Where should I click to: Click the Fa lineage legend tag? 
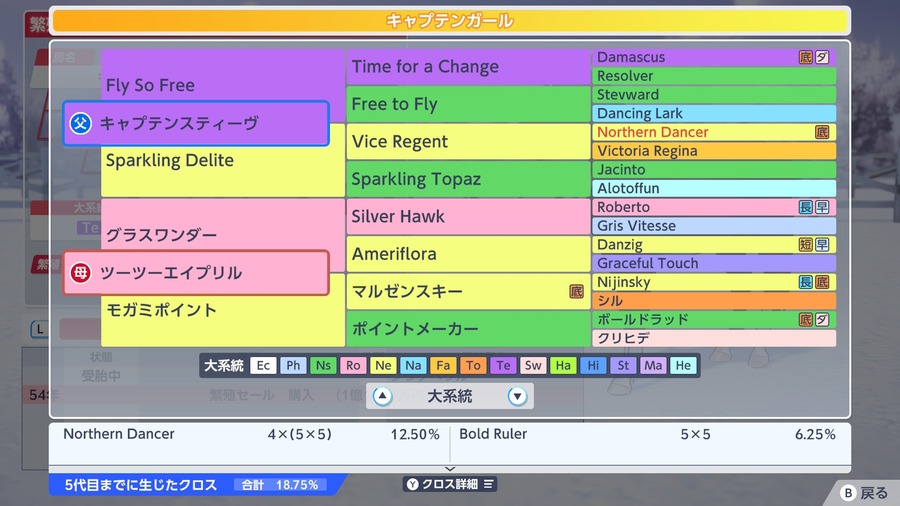[443, 365]
